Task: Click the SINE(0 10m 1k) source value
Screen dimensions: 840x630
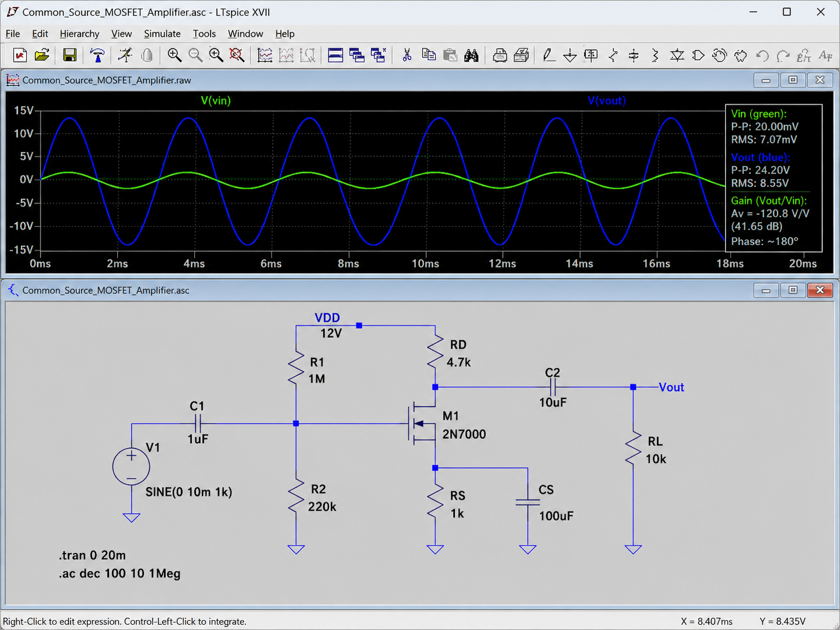Action: coord(189,492)
